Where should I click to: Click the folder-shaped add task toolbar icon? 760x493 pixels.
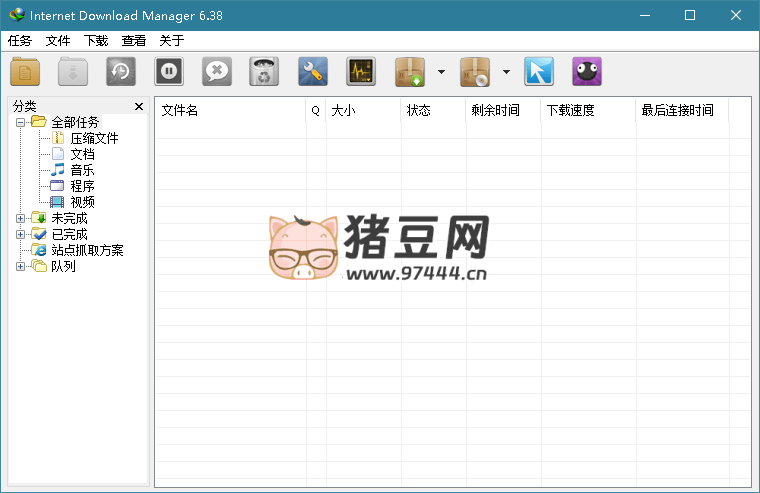coord(25,72)
